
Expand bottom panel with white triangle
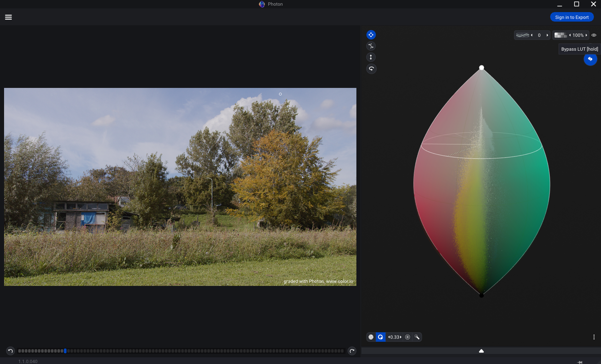pyautogui.click(x=481, y=351)
